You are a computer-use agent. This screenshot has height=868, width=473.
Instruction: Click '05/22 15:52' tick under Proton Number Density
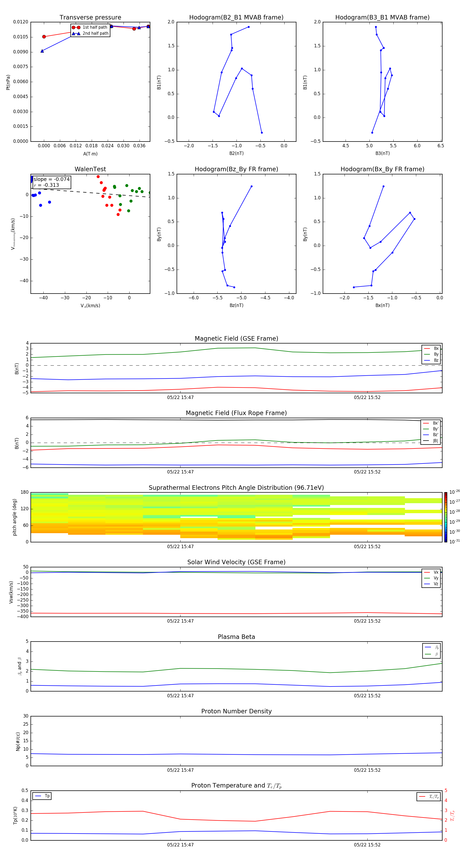pyautogui.click(x=367, y=770)
